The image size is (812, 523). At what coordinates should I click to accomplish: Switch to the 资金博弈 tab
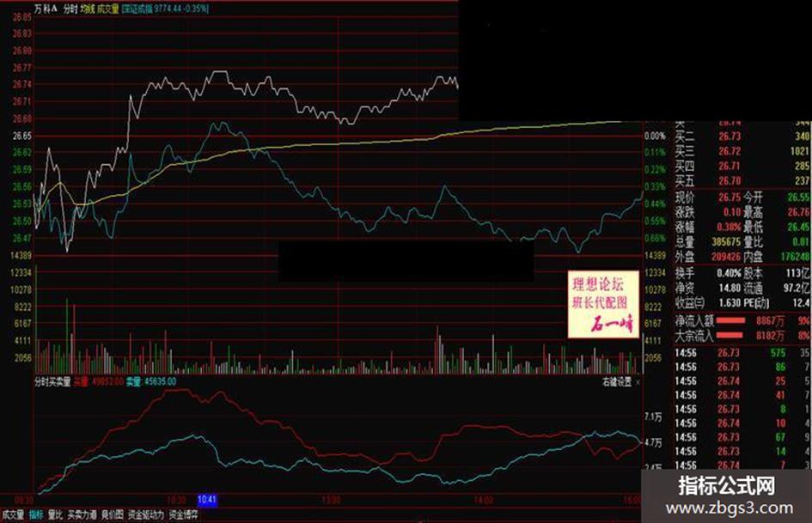click(184, 514)
